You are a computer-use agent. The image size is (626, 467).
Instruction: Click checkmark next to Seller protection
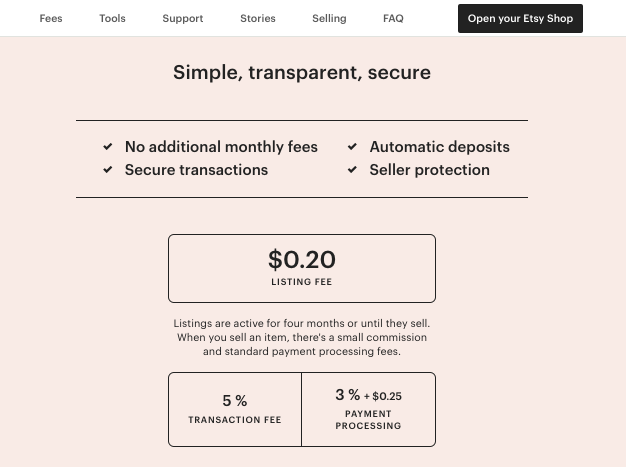(x=352, y=170)
